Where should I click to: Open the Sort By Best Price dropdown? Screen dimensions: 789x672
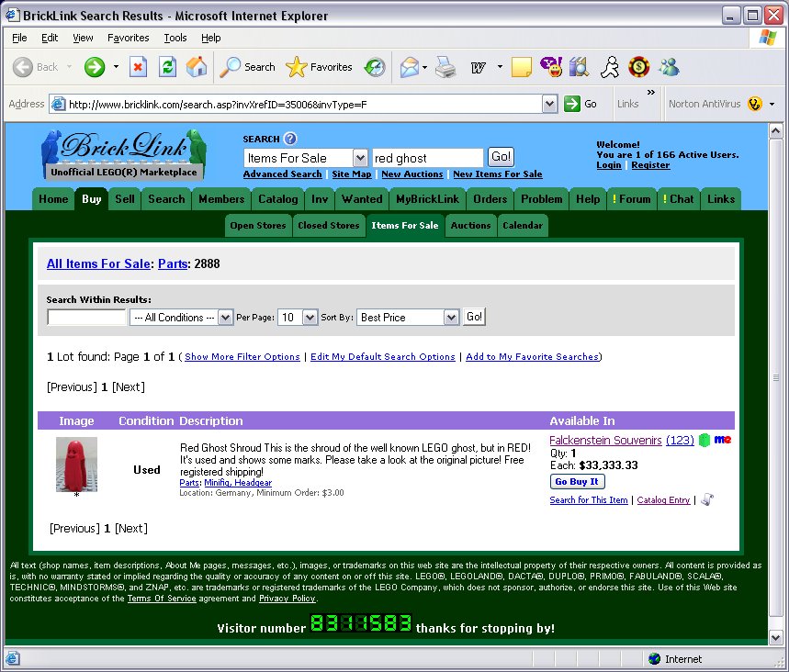[x=451, y=318]
